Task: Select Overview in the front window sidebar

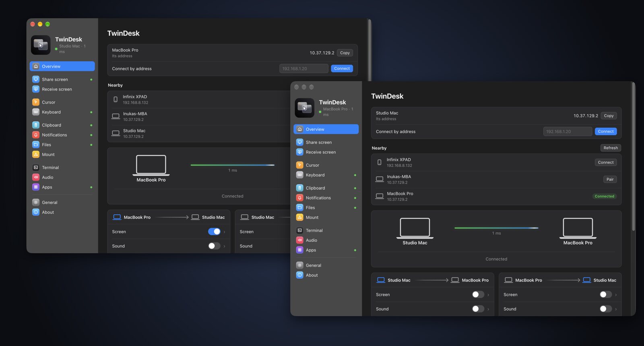Action: coord(326,129)
